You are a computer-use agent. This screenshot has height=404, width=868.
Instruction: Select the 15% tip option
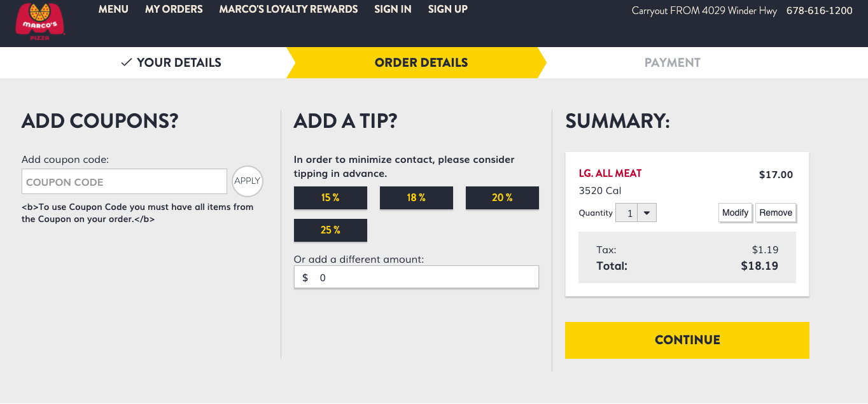(x=330, y=198)
